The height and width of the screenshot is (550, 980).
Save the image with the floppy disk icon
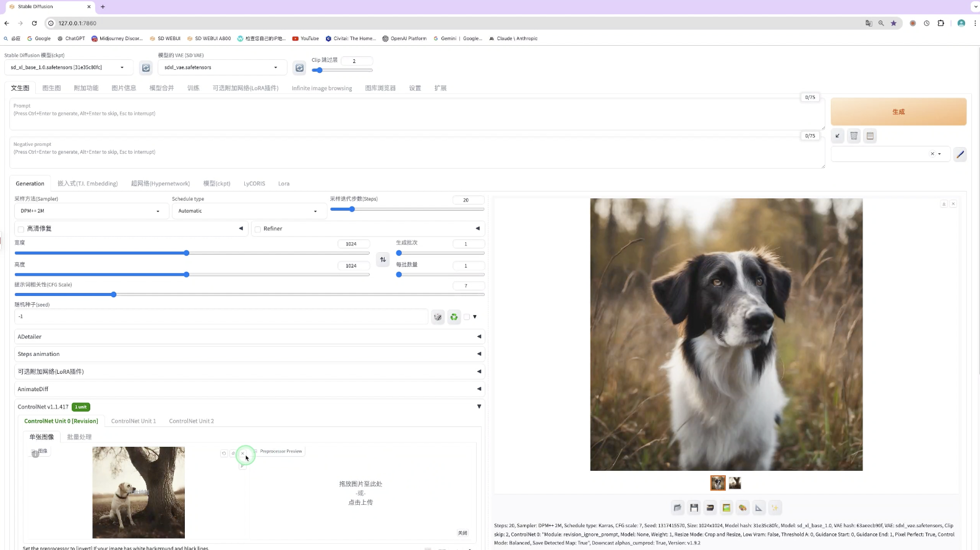[x=694, y=508]
